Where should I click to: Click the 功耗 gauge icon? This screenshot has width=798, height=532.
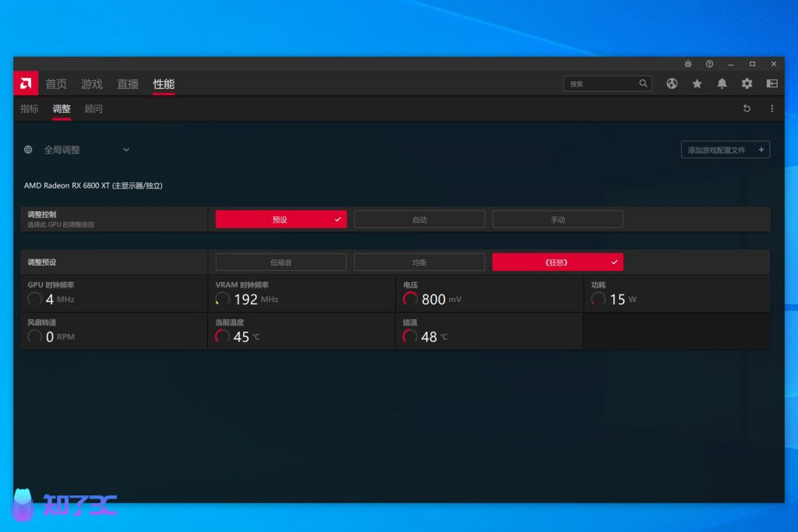click(x=598, y=299)
